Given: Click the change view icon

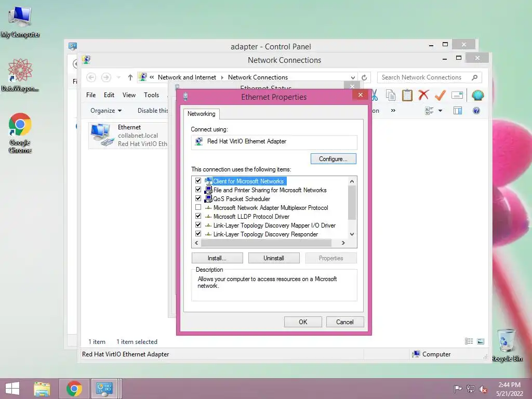Looking at the screenshot, I should (429, 111).
